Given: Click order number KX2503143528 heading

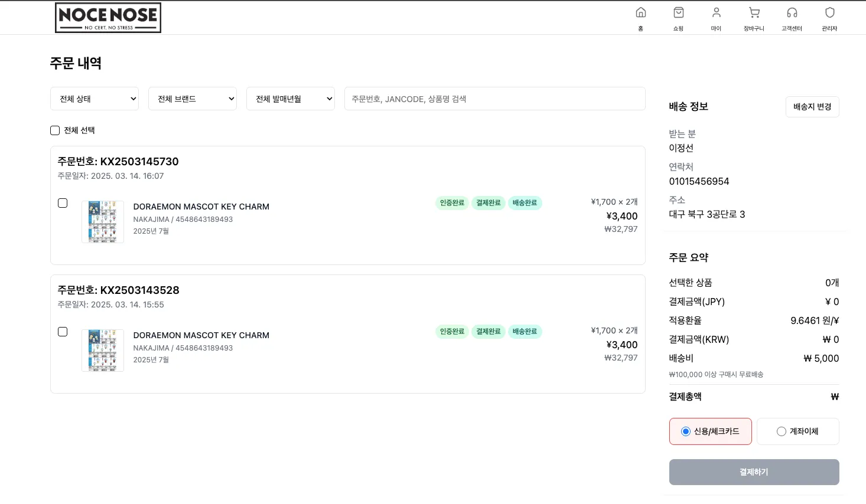Looking at the screenshot, I should click(x=118, y=290).
